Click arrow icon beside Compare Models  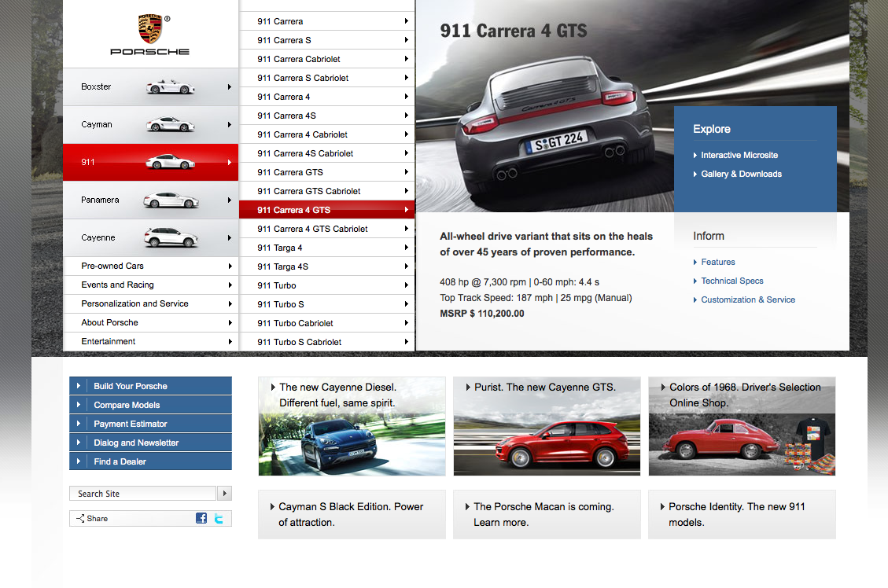pos(79,405)
